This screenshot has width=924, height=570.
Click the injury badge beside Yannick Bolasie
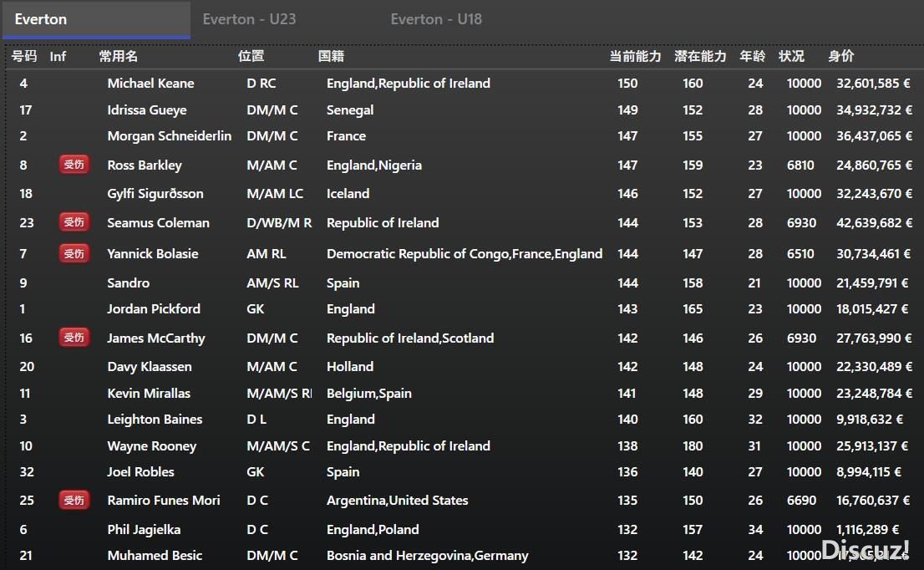pos(74,253)
